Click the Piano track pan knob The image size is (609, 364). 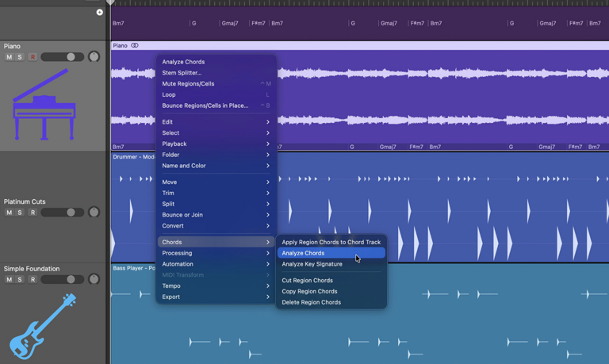tap(94, 57)
